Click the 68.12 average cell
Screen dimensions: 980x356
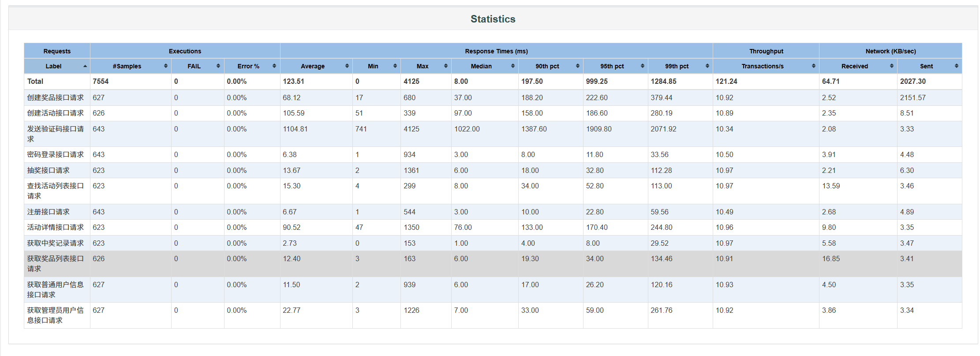[x=292, y=97]
